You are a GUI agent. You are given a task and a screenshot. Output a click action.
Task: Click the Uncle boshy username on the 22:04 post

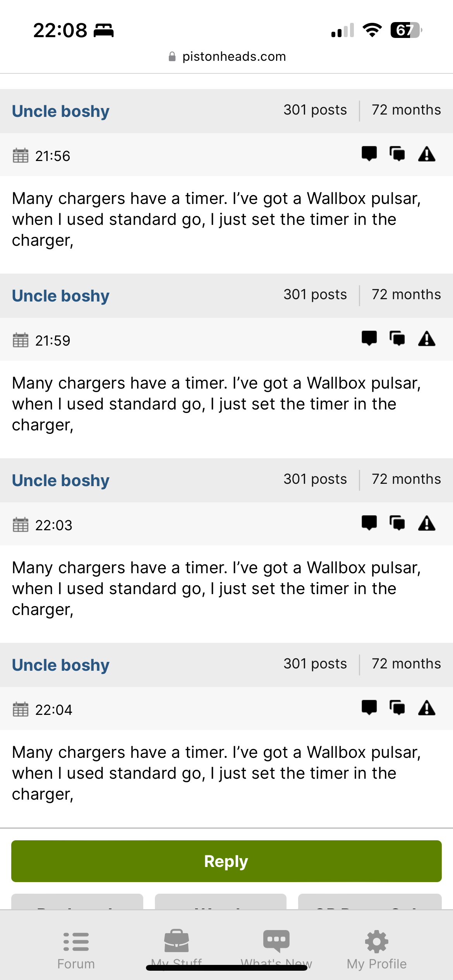(x=61, y=665)
